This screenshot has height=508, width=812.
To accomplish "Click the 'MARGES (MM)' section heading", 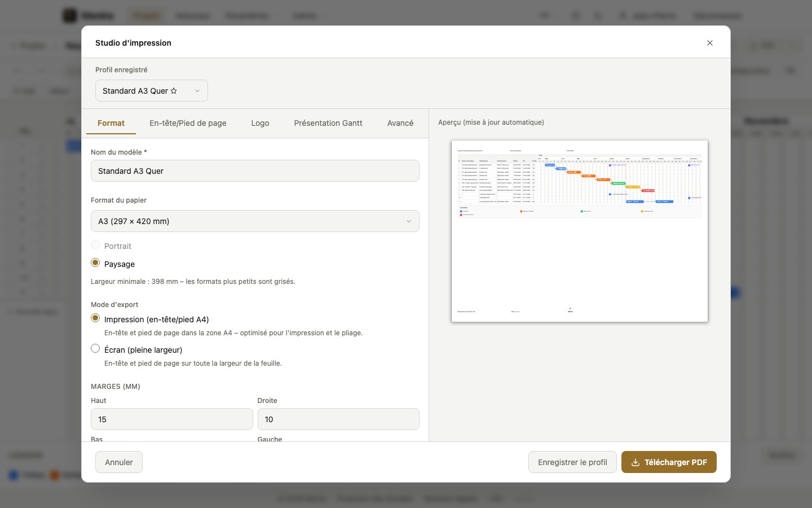I will click(x=116, y=387).
